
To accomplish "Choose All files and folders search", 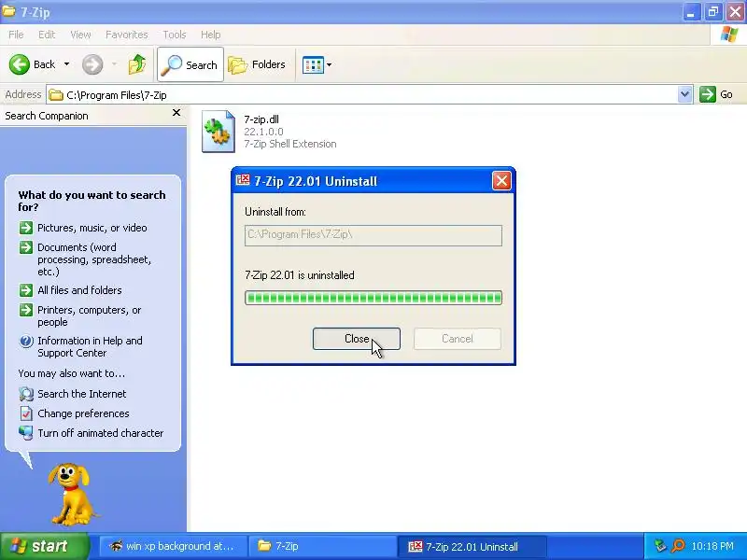I will pyautogui.click(x=79, y=290).
